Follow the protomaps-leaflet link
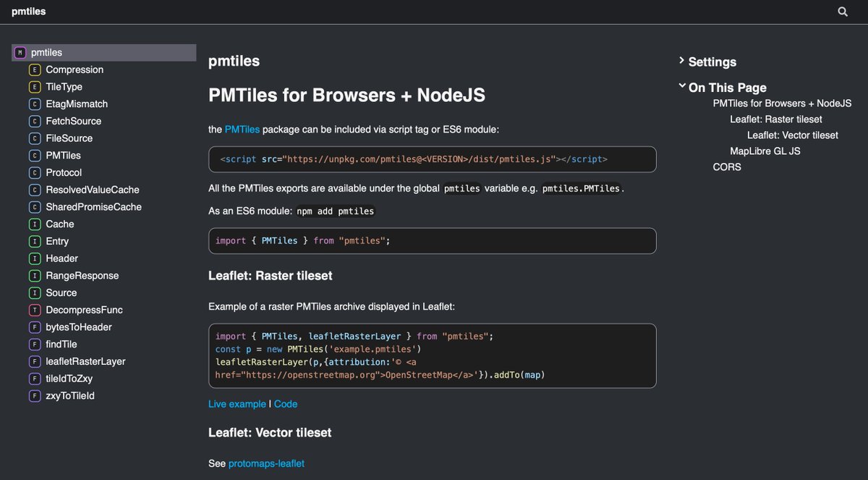 click(x=266, y=463)
